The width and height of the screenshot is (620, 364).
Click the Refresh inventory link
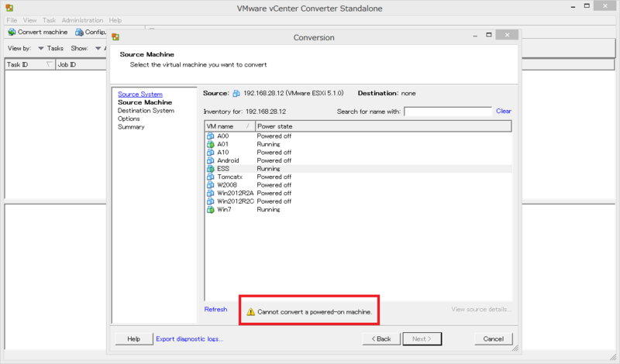[x=215, y=309]
